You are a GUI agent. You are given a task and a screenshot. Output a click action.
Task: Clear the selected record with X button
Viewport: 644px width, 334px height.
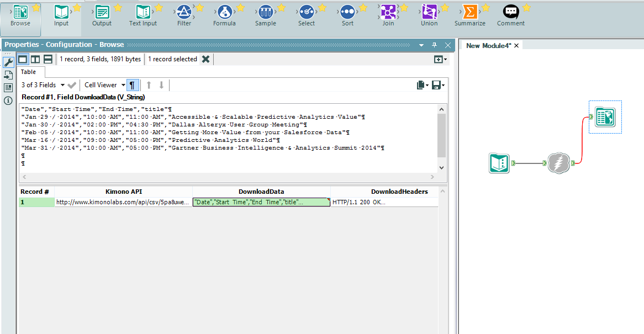tap(206, 59)
